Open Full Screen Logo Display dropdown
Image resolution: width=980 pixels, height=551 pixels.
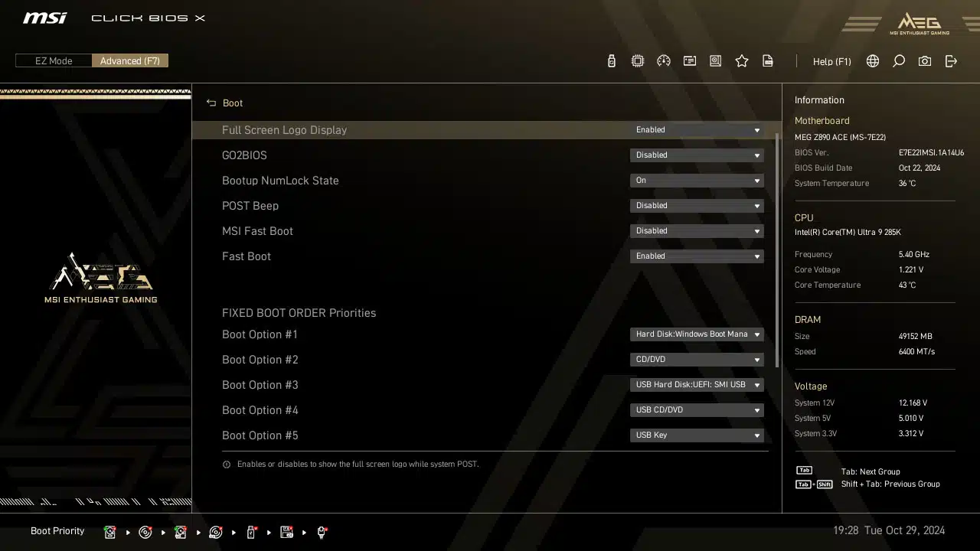tap(697, 130)
